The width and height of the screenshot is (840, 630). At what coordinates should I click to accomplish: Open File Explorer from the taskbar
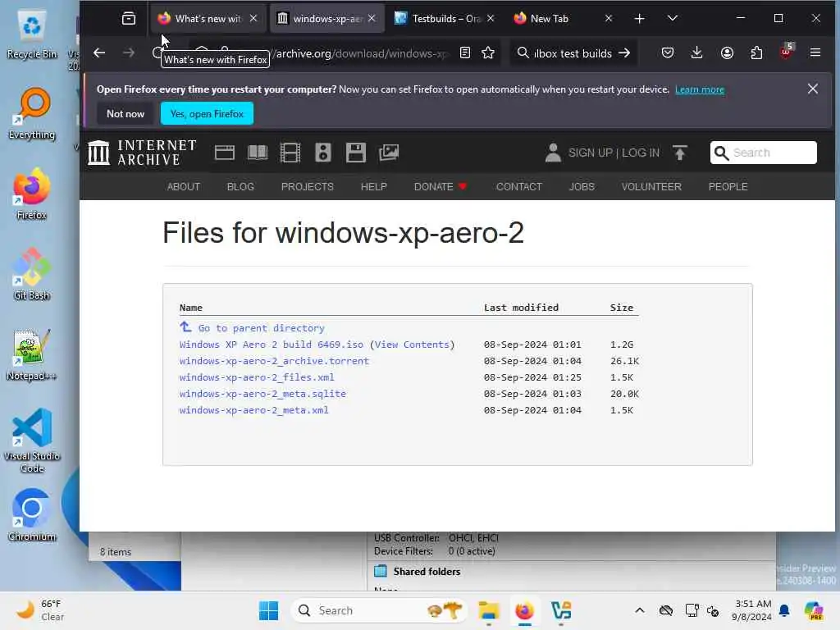point(489,610)
